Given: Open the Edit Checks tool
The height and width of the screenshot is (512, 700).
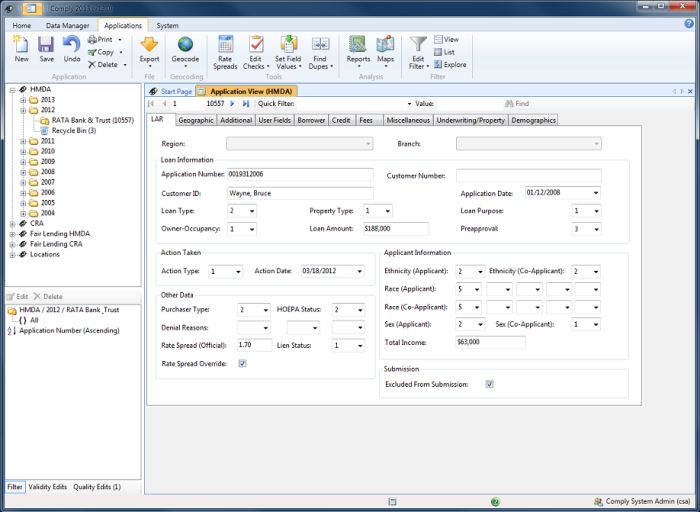Looking at the screenshot, I should point(256,53).
